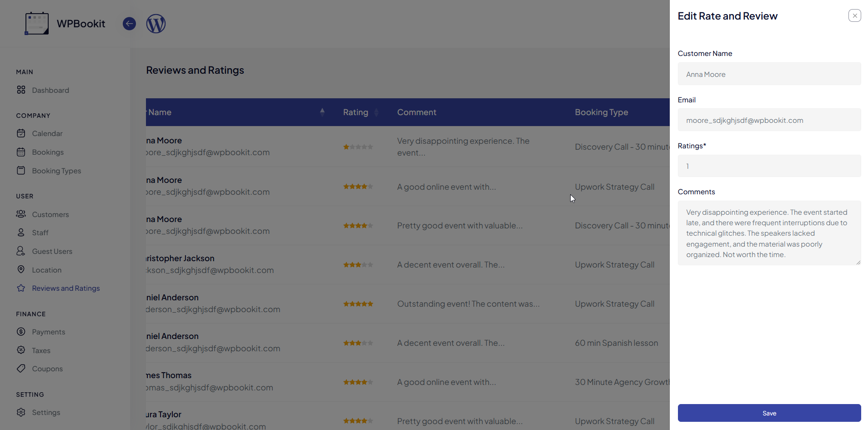
Task: Sort reviews by Rating column
Action: click(x=376, y=112)
